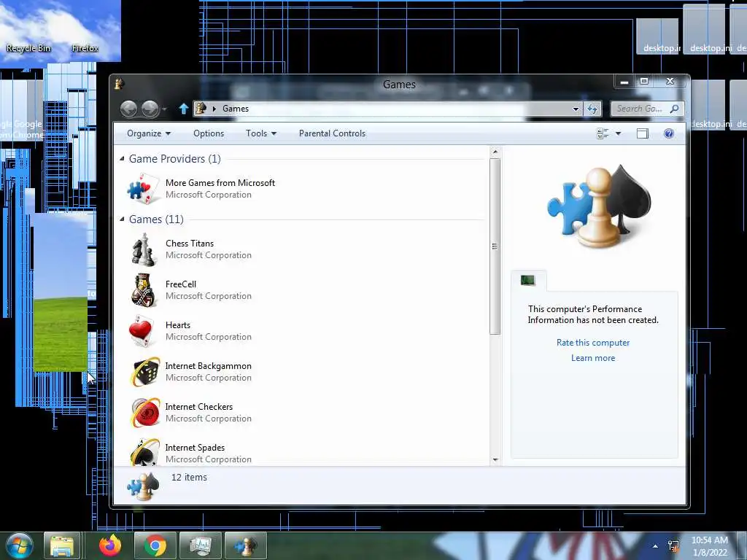Click the 12 items status text
Image resolution: width=747 pixels, height=560 pixels.
click(189, 477)
